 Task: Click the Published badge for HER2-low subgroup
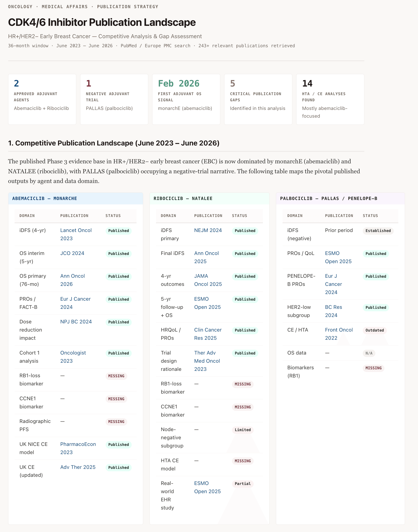376,308
